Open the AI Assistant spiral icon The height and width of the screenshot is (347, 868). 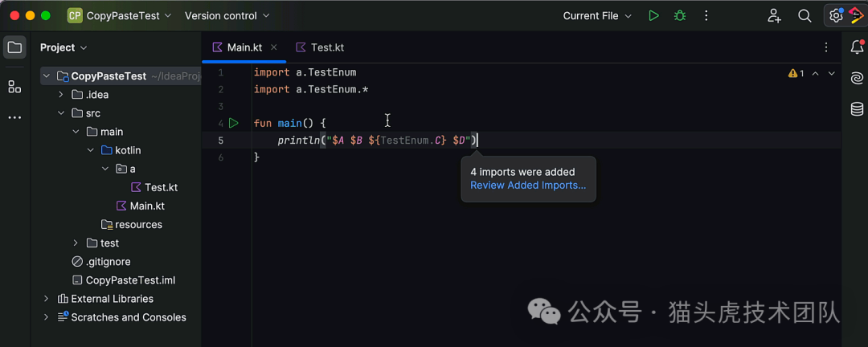[x=857, y=78]
